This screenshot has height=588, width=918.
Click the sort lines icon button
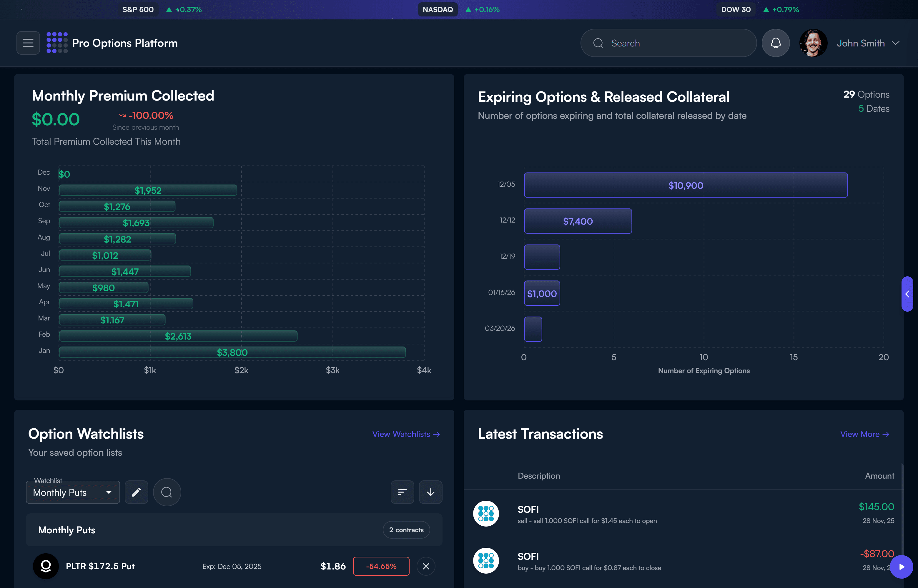pyautogui.click(x=402, y=492)
